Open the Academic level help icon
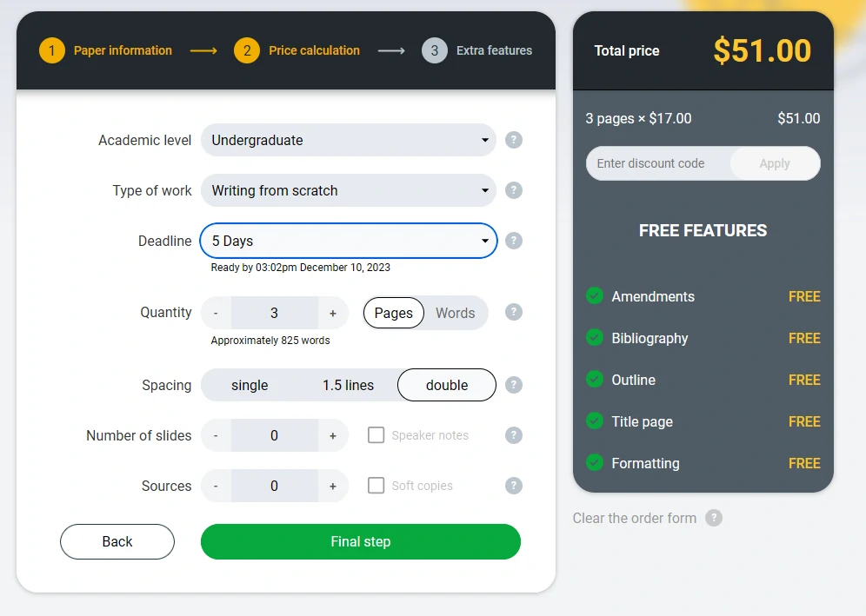The image size is (866, 616). [x=513, y=140]
